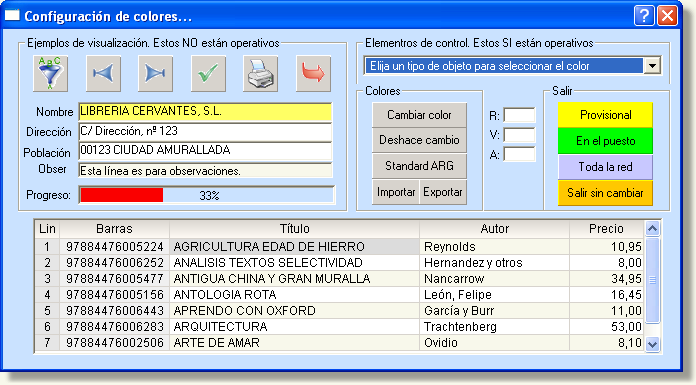Click the blue previous-record arrow icon
Viewport: 696px width, 385px height.
103,73
